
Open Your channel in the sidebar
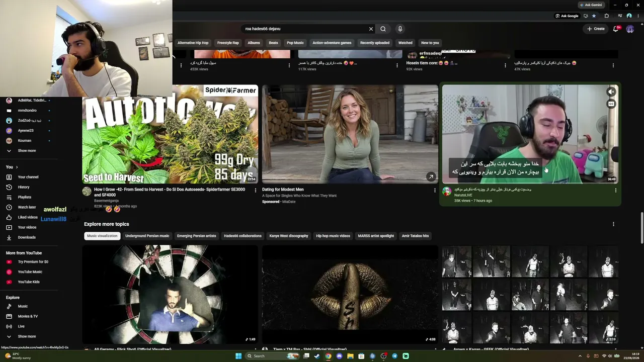coord(28,177)
